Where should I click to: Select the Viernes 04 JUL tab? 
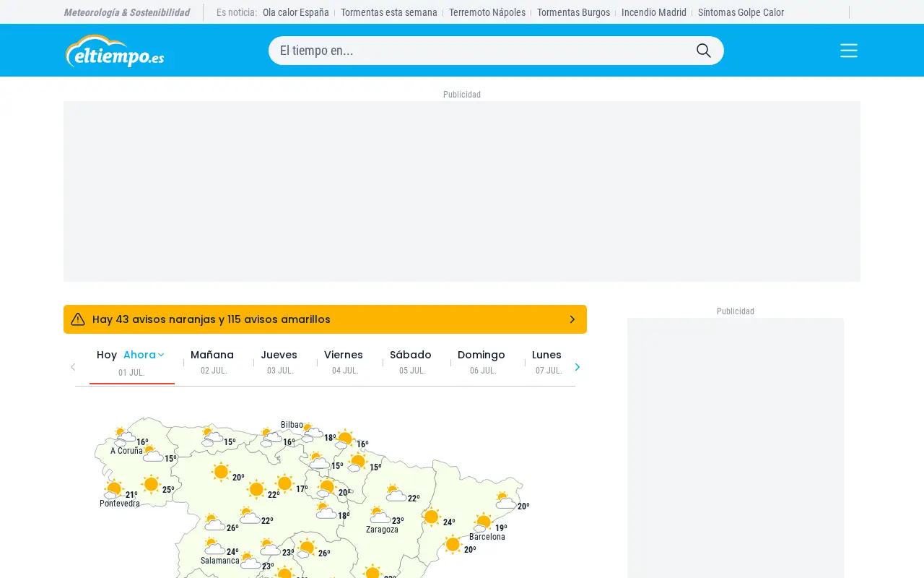344,362
